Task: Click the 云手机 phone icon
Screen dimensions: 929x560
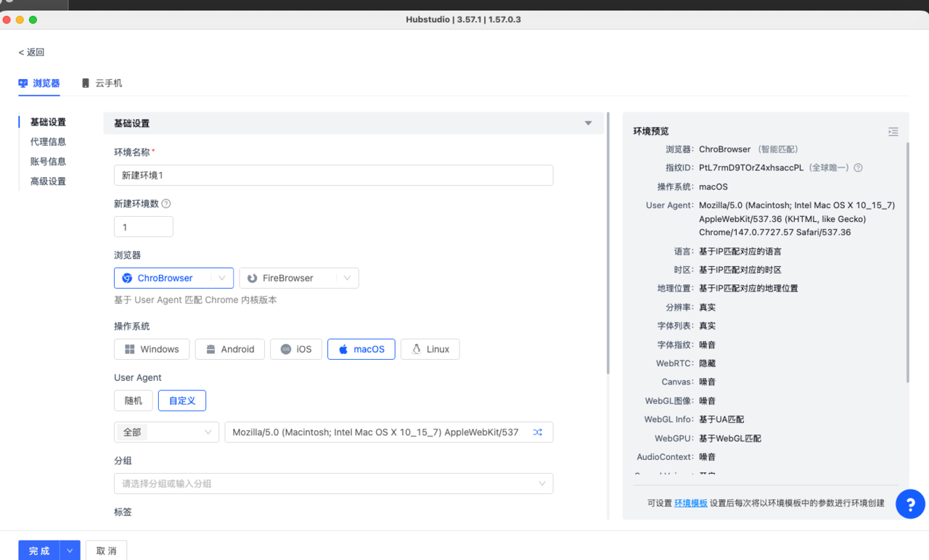Action: (86, 83)
